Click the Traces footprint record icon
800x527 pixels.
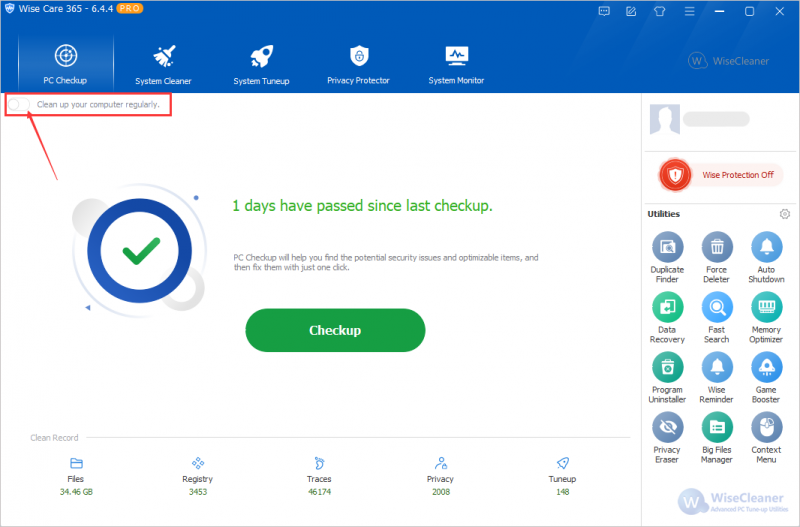pos(319,463)
